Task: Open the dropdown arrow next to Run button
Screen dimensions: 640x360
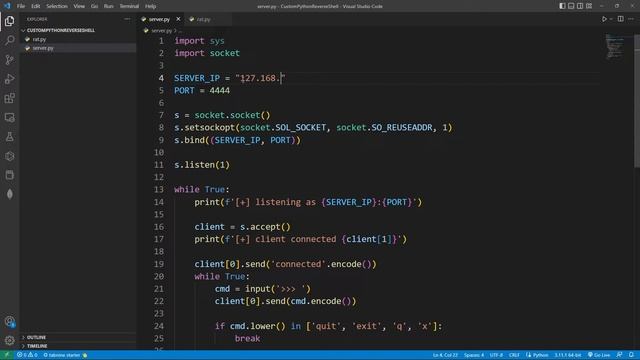Action: pos(611,19)
